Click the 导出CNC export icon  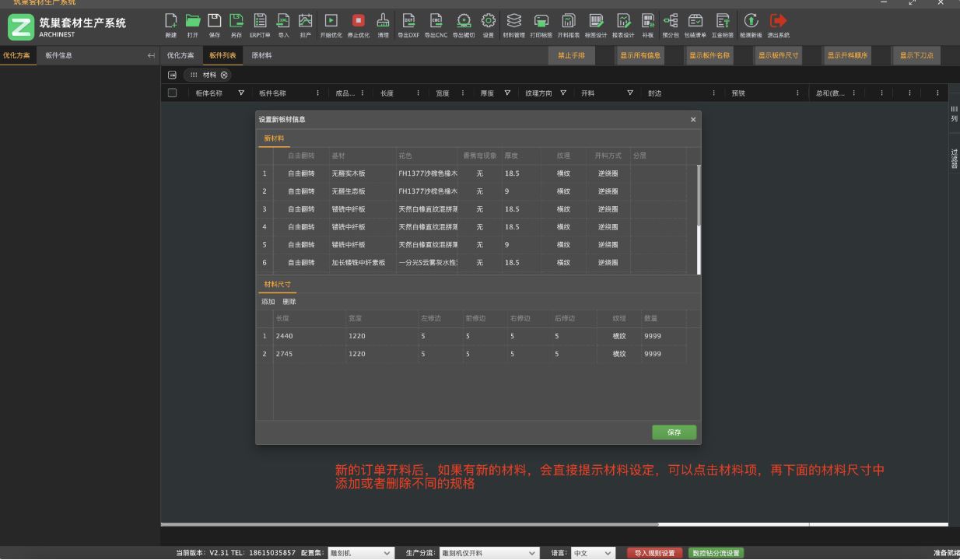pyautogui.click(x=436, y=22)
